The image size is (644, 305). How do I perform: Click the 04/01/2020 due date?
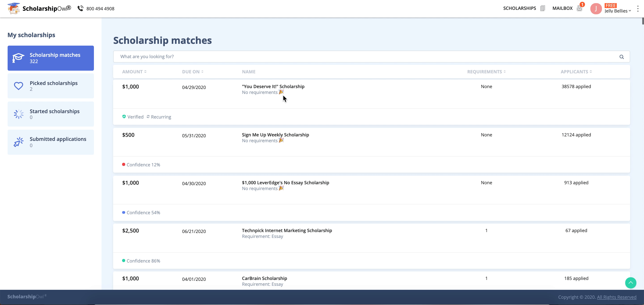(x=194, y=279)
